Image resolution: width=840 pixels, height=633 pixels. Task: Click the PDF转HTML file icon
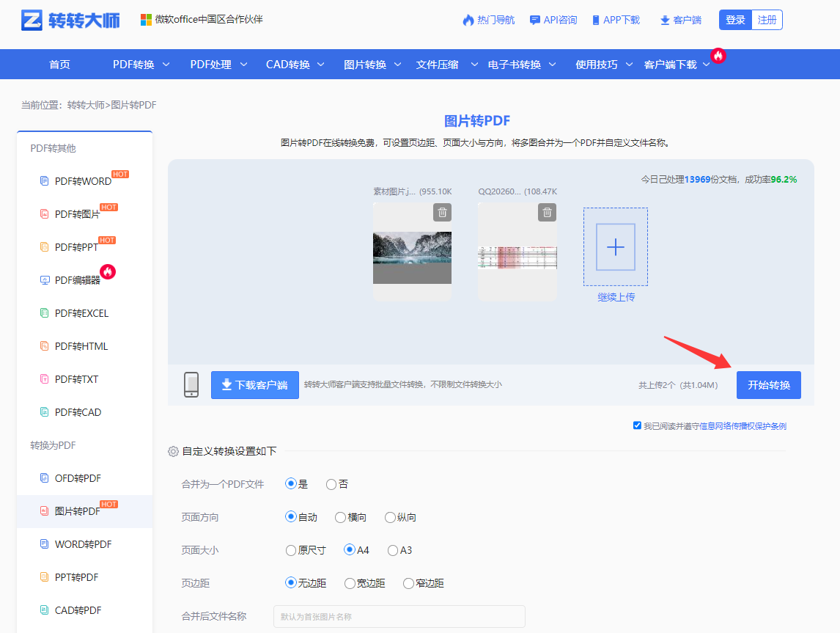[x=45, y=345]
